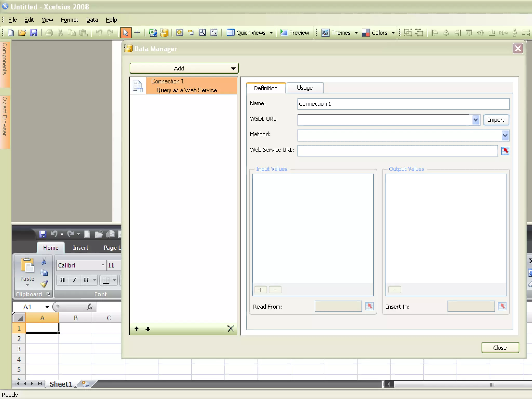This screenshot has height=399, width=532.
Task: Open the Clipboard dialog launcher
Action: pyautogui.click(x=48, y=294)
